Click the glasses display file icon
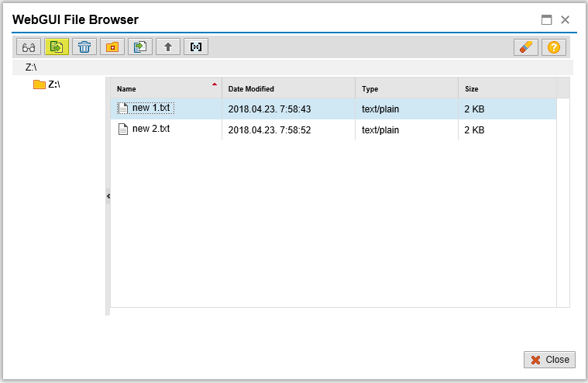Screen dimensions: 588x383 click(29, 47)
